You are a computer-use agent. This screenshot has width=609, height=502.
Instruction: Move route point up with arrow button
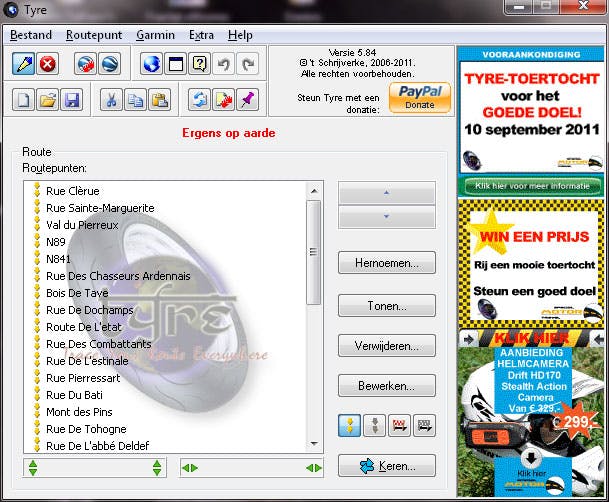point(386,193)
